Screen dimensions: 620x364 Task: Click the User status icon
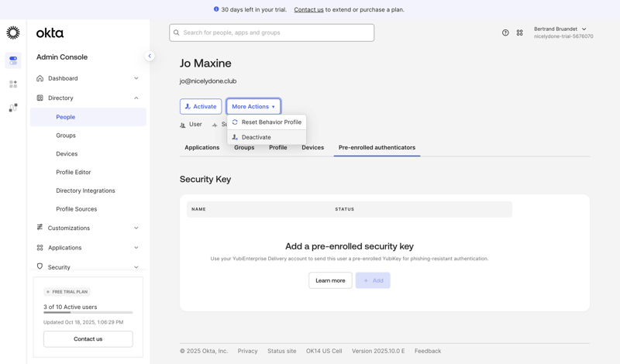click(183, 125)
